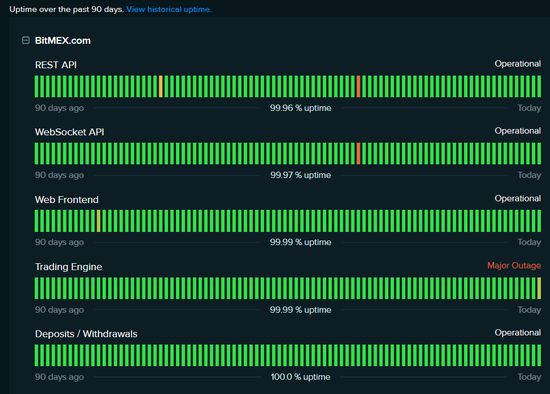Open the View historical uptime link
Viewport: 550px width, 394px height.
click(169, 9)
